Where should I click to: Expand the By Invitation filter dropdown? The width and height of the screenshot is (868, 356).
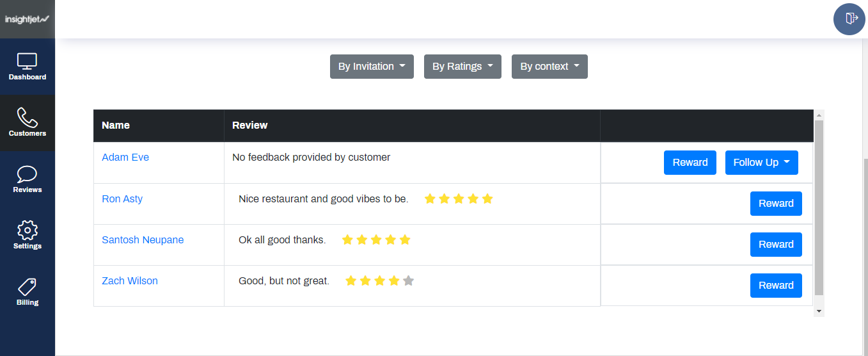372,67
